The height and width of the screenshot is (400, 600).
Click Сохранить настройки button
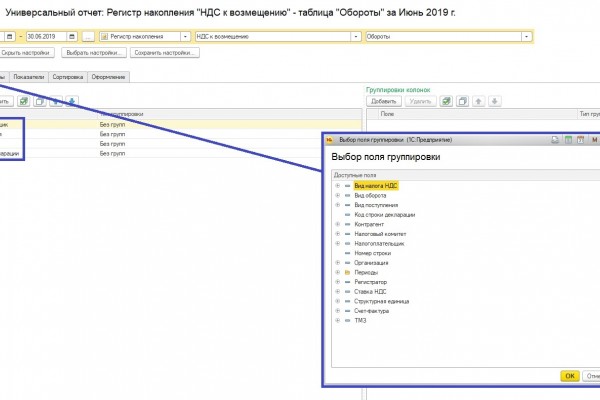[165, 53]
